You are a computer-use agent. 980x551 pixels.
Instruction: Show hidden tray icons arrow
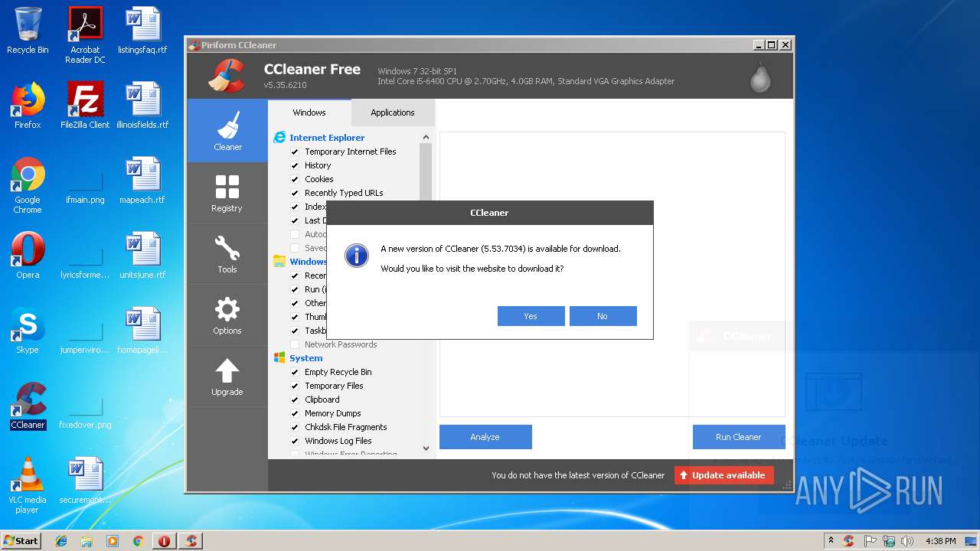pyautogui.click(x=831, y=541)
